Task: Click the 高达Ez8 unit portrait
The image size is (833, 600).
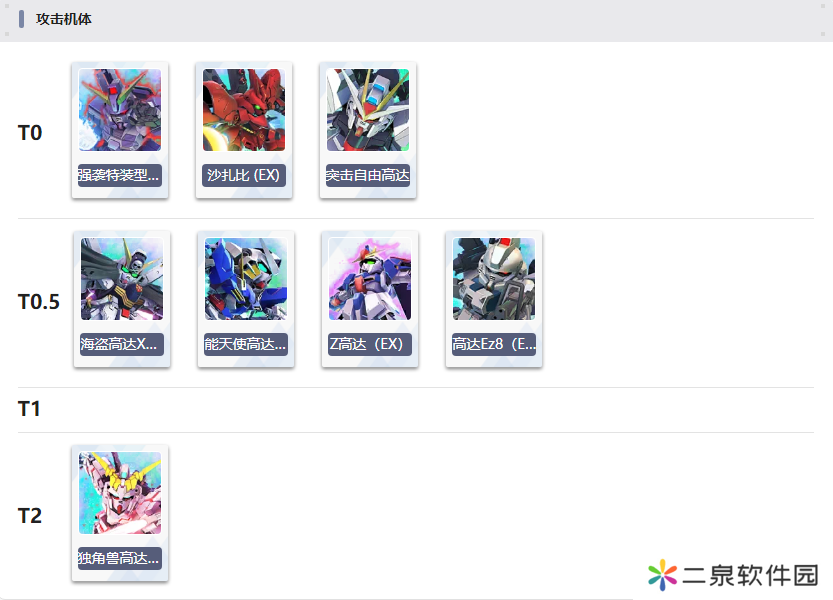Action: 494,279
